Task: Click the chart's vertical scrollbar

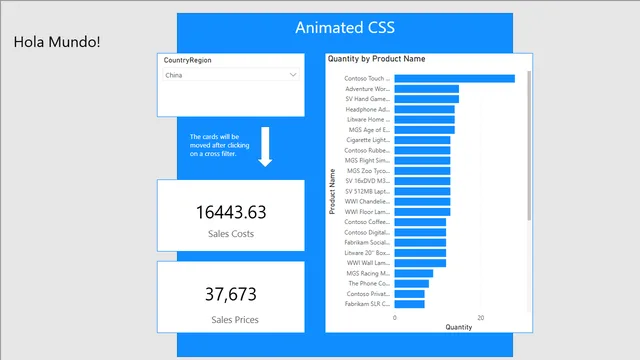Action: [529, 146]
